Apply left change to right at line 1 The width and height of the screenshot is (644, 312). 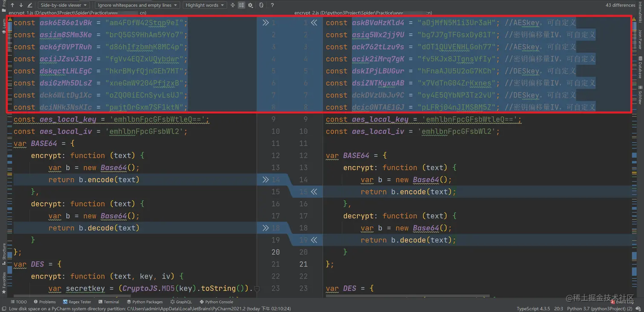pyautogui.click(x=266, y=23)
